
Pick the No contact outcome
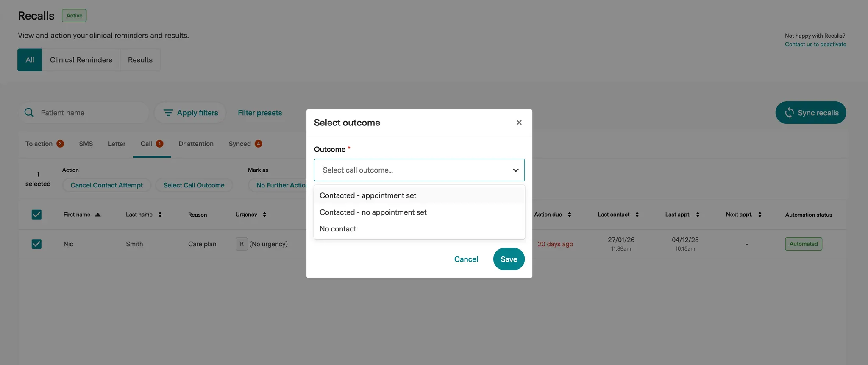(338, 229)
